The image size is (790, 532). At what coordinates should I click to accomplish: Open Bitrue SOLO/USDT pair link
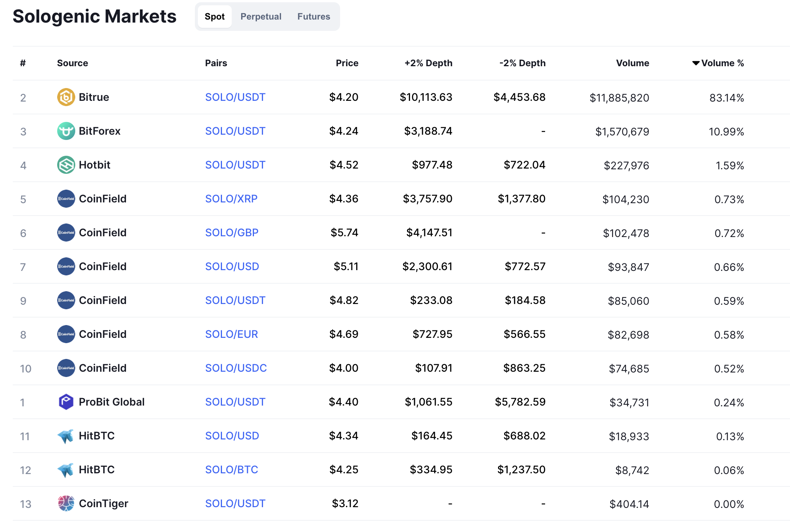click(235, 97)
